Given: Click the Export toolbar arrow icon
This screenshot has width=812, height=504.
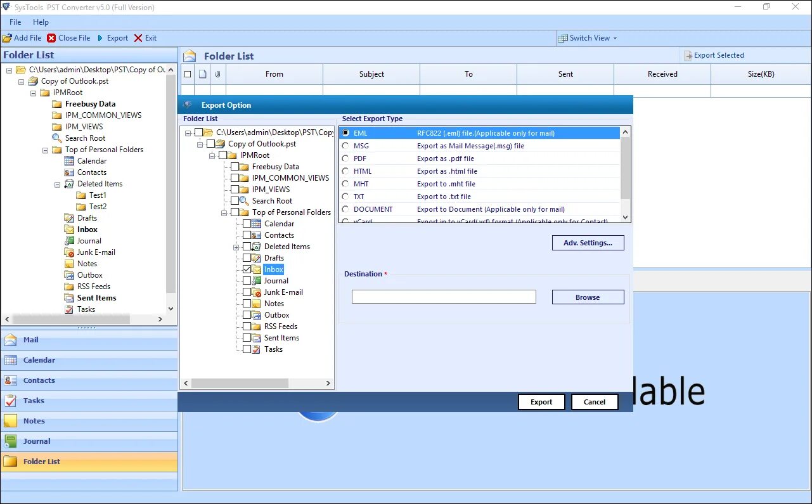Looking at the screenshot, I should (x=100, y=38).
